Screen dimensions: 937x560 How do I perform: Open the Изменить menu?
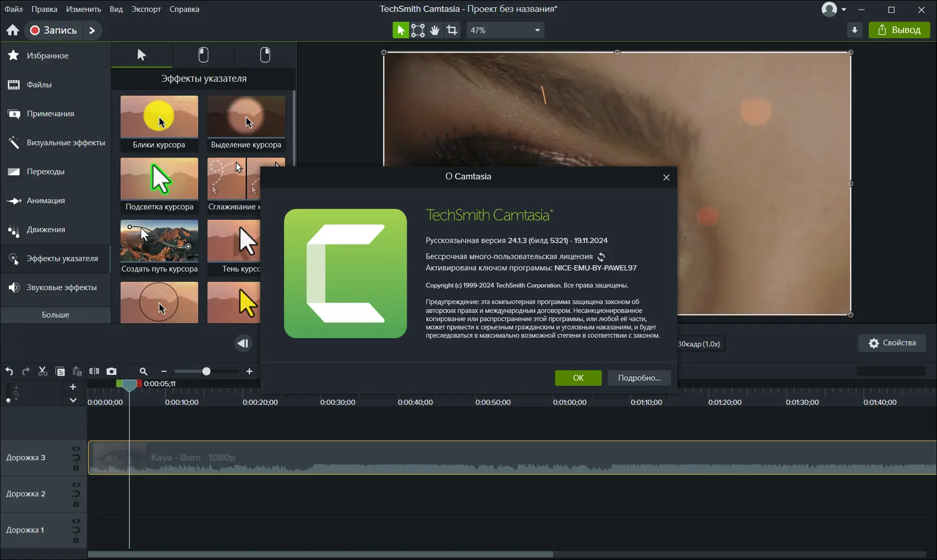pos(83,9)
